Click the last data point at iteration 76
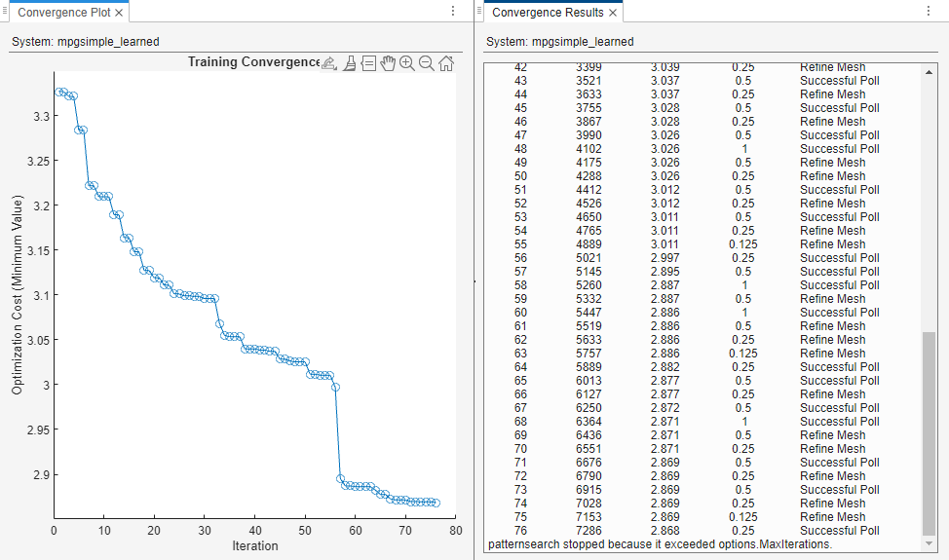 coord(436,504)
